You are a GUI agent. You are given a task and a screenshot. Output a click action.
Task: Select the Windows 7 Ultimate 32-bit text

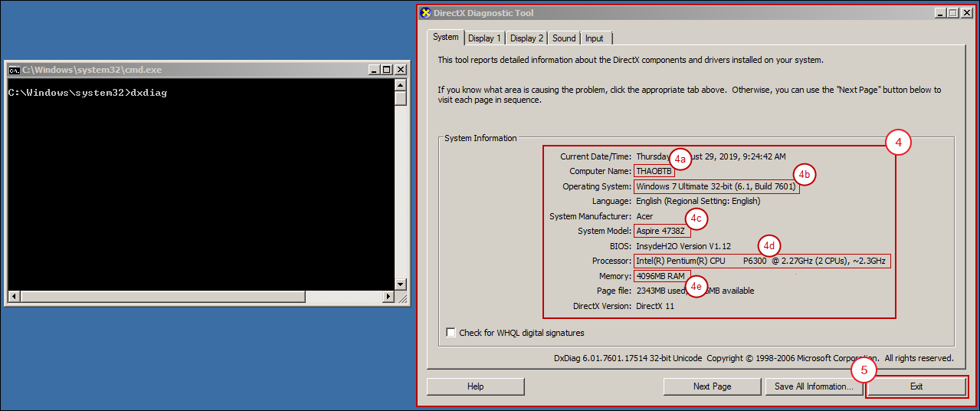[716, 186]
